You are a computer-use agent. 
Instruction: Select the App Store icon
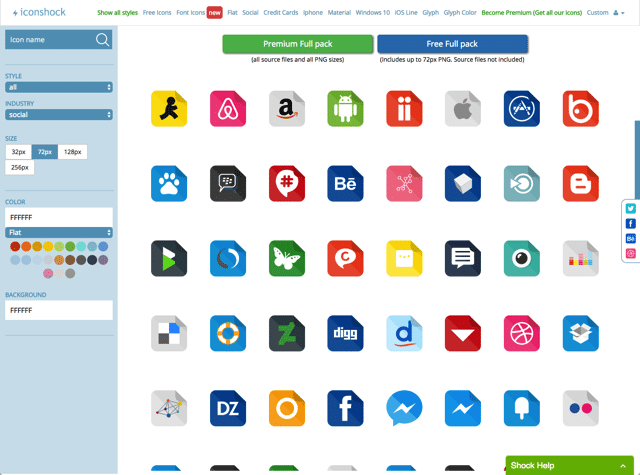coord(522,109)
